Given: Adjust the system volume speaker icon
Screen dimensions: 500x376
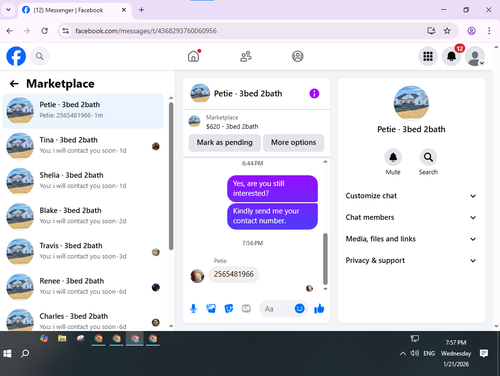Looking at the screenshot, I should tap(415, 353).
